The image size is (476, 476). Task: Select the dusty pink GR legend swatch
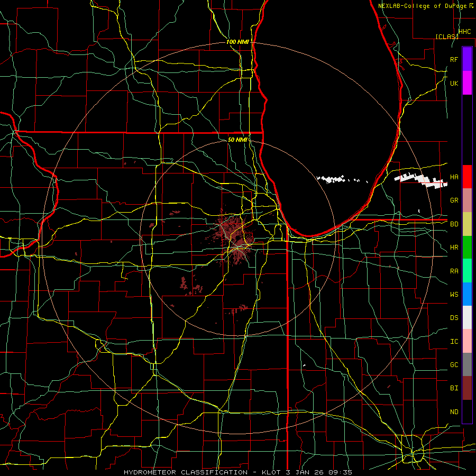467,200
